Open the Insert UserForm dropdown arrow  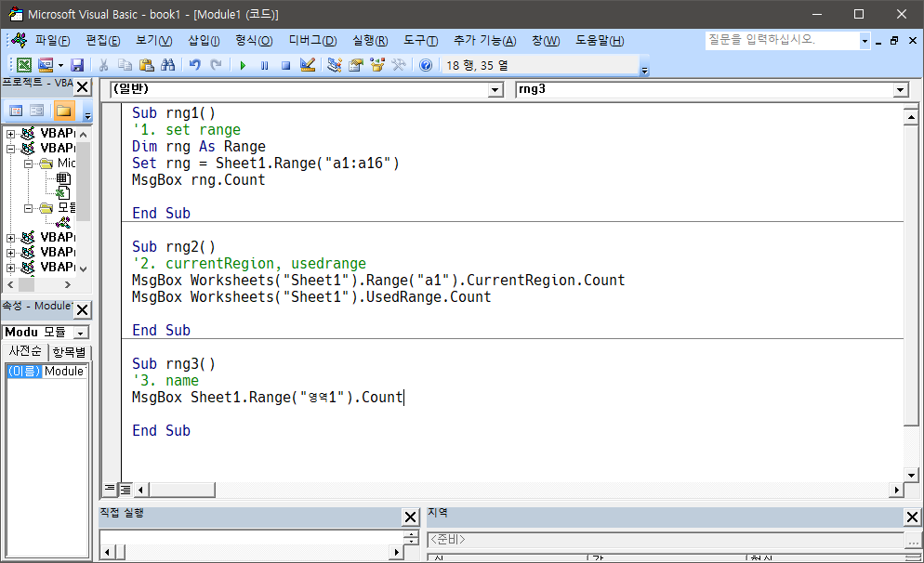[x=60, y=65]
